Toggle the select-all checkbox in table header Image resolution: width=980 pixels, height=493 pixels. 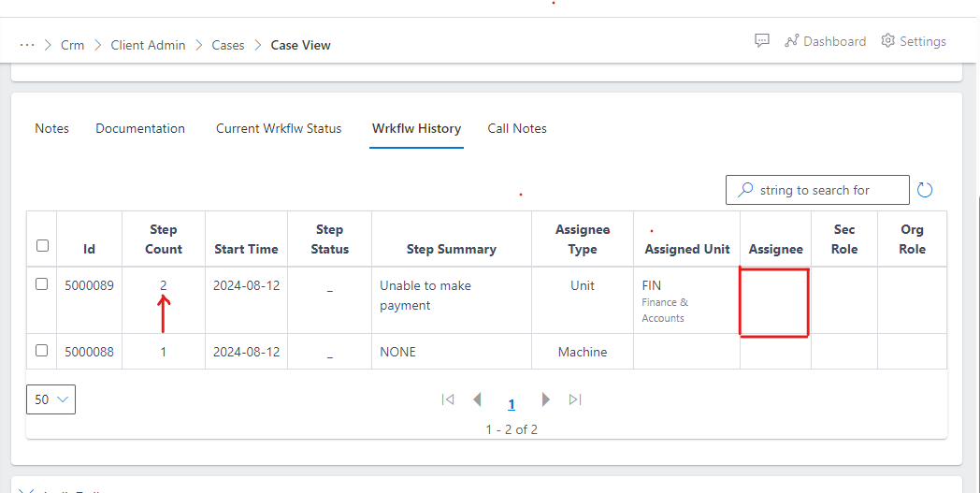click(42, 246)
